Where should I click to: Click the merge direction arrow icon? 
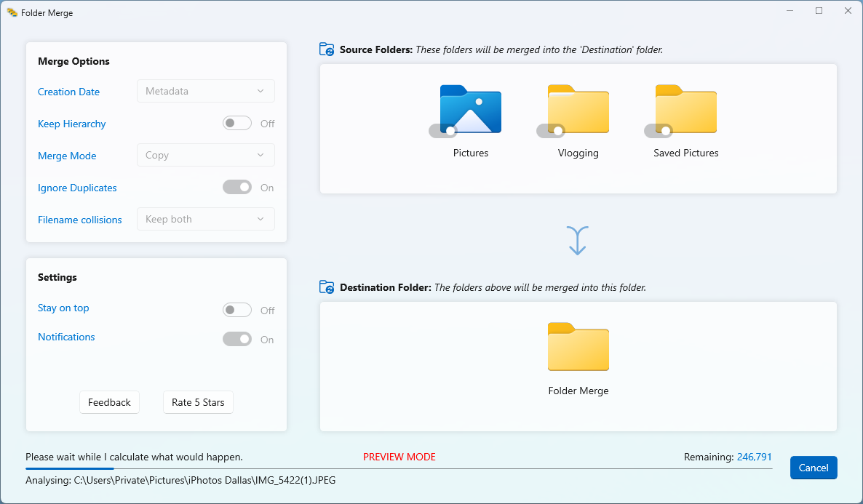[577, 239]
